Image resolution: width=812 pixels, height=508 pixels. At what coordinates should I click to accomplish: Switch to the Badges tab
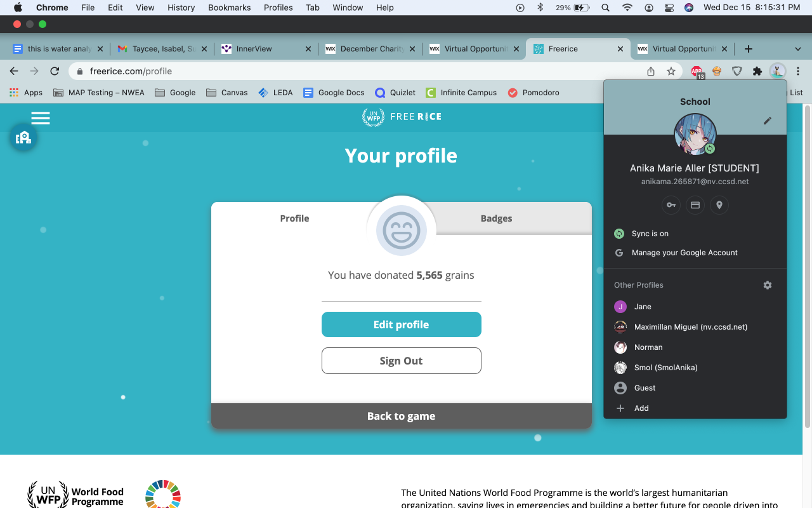pyautogui.click(x=496, y=218)
